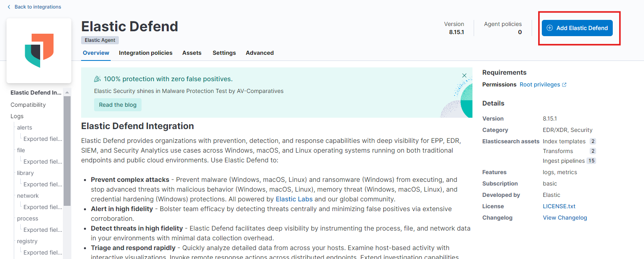
Task: Click the Triage and respond rapidly text
Action: [x=133, y=248]
